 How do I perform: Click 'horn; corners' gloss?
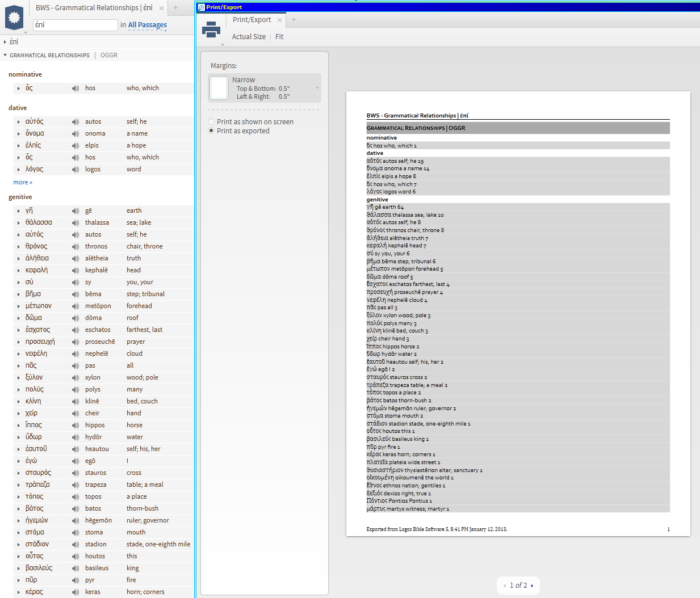tap(145, 592)
